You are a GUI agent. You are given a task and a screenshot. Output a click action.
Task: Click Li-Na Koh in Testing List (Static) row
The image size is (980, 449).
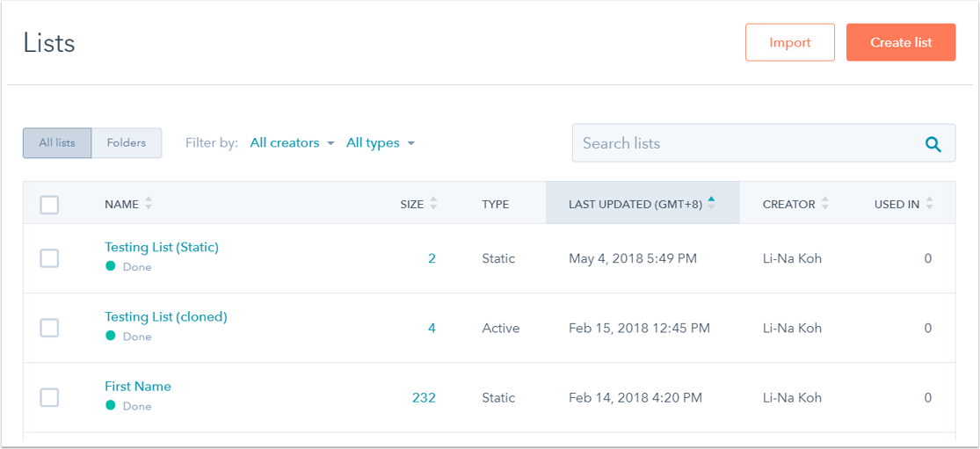(793, 258)
